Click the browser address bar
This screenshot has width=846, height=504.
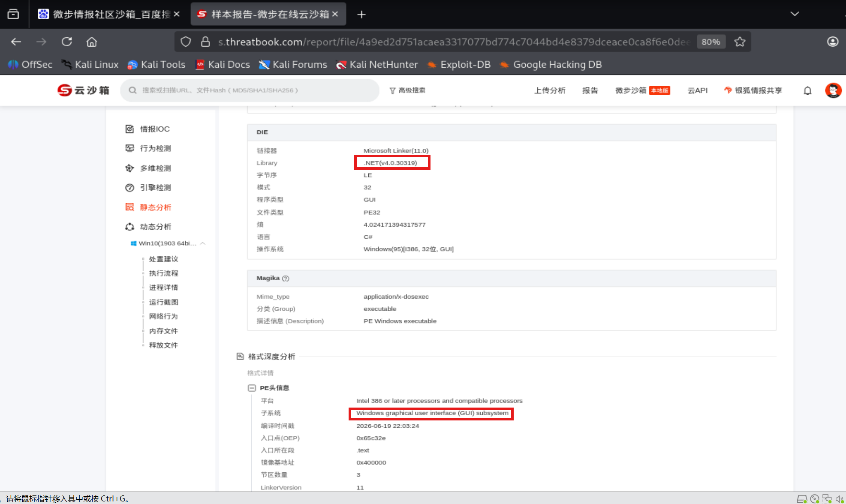click(455, 42)
